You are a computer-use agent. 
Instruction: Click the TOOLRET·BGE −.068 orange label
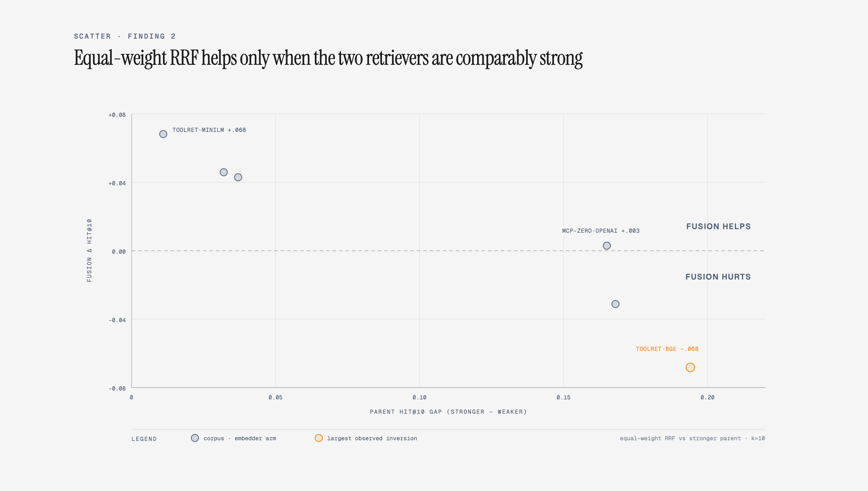[667, 349]
